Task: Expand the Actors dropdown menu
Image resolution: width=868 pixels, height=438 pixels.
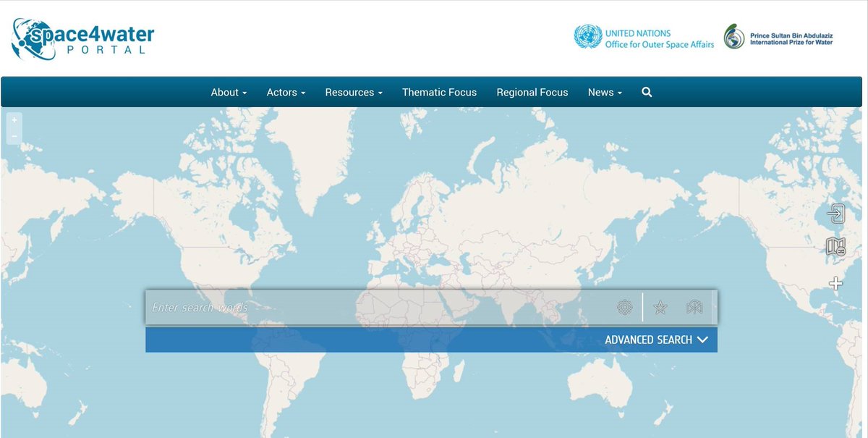Action: tap(286, 92)
